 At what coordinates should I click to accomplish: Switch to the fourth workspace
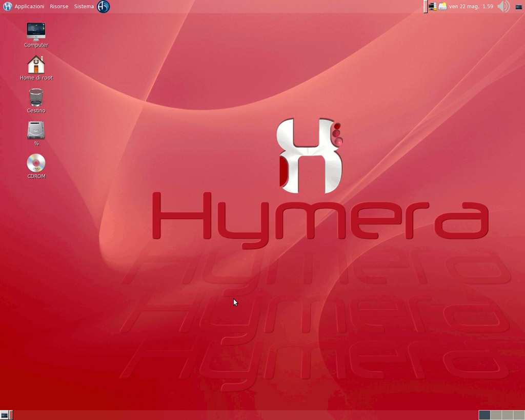(518, 415)
